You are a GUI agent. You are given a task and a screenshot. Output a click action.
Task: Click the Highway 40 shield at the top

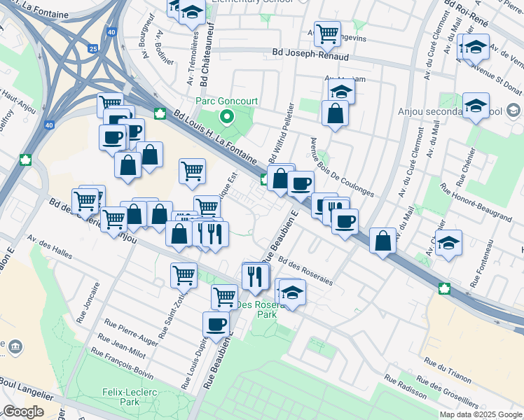111,32
